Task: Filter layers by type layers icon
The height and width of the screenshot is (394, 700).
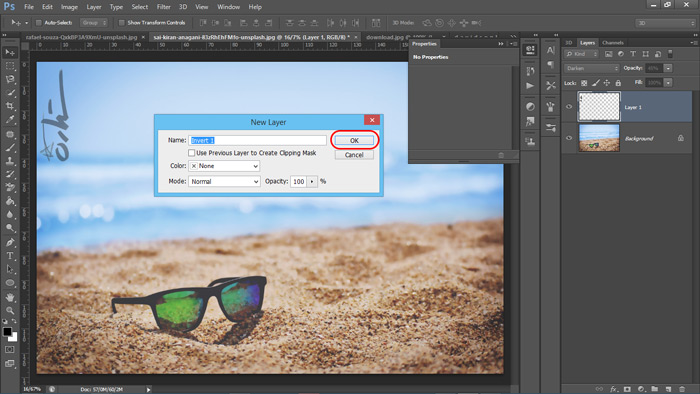Action: 633,54
